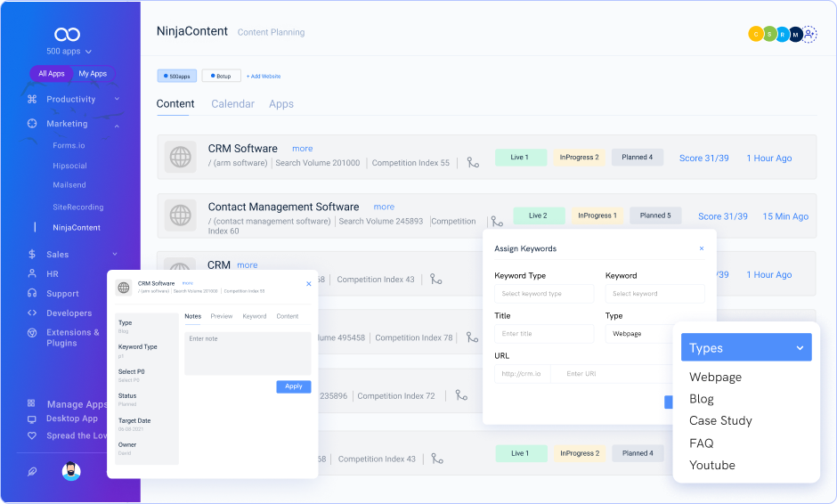Click the Enter title input field
This screenshot has width=837, height=504.
click(544, 334)
